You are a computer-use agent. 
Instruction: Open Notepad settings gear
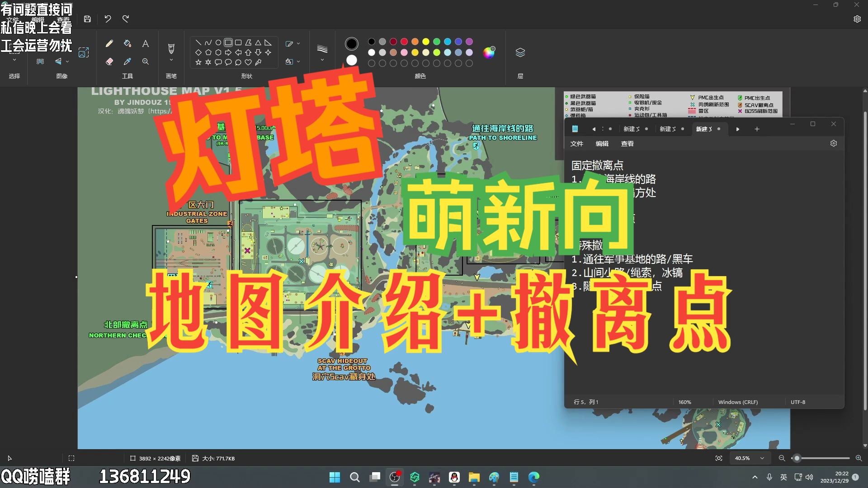click(x=834, y=143)
